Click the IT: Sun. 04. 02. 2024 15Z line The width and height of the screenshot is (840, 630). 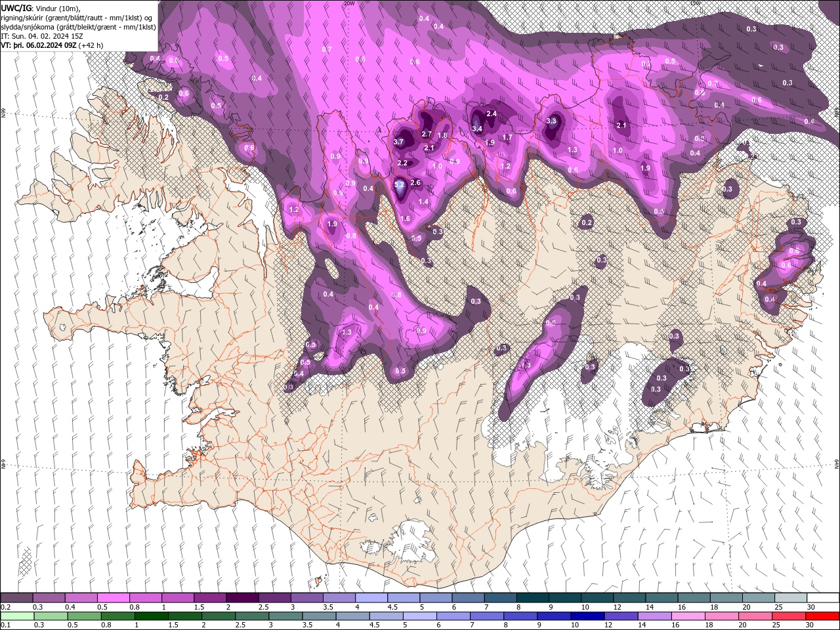[42, 36]
